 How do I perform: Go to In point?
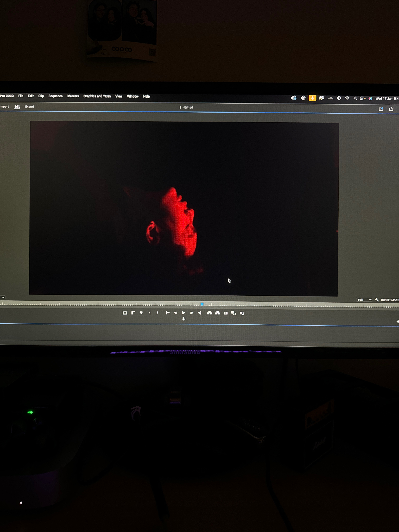coord(168,313)
